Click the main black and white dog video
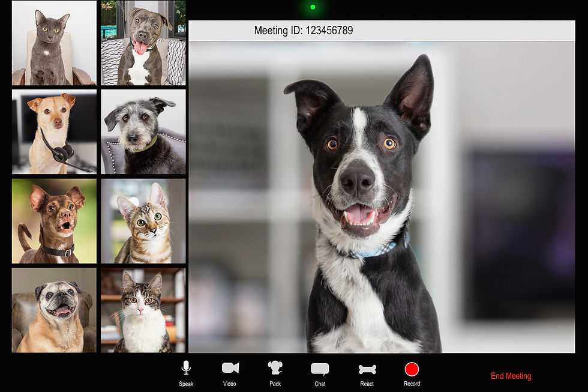The width and height of the screenshot is (588, 392). click(x=382, y=198)
